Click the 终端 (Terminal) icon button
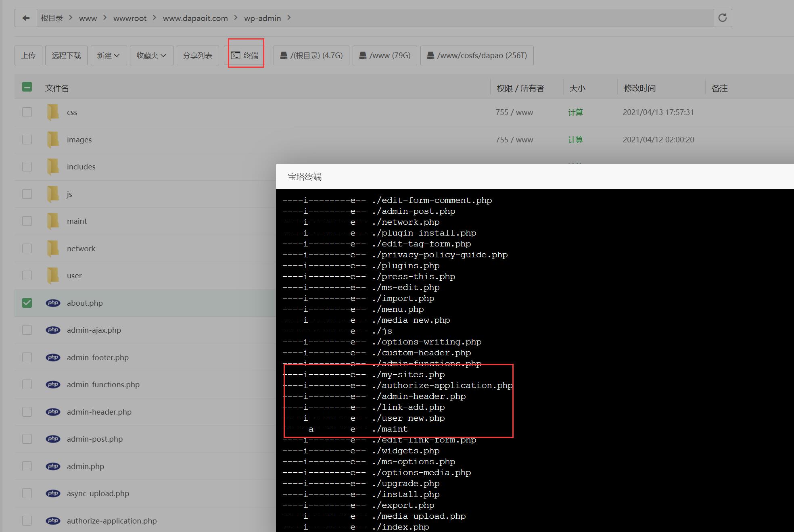 point(246,55)
